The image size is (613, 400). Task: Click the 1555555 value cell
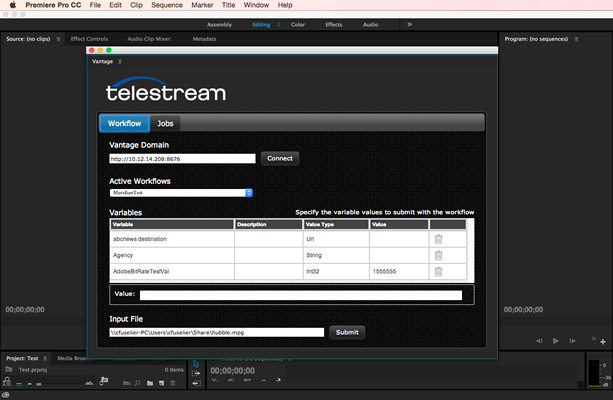pos(399,271)
